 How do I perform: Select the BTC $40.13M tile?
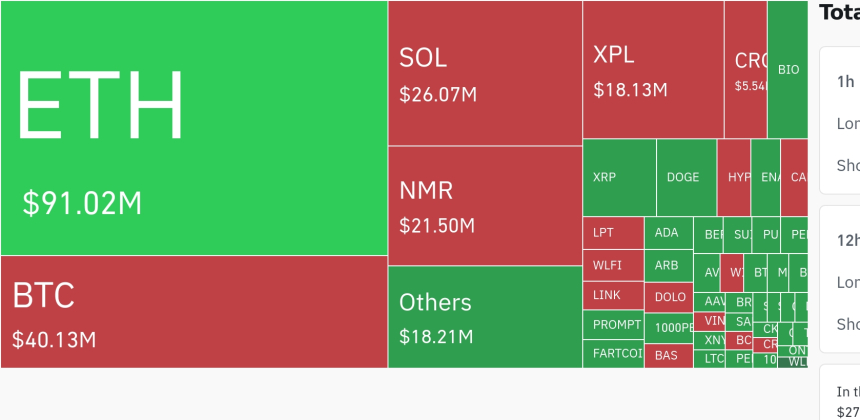click(x=194, y=311)
